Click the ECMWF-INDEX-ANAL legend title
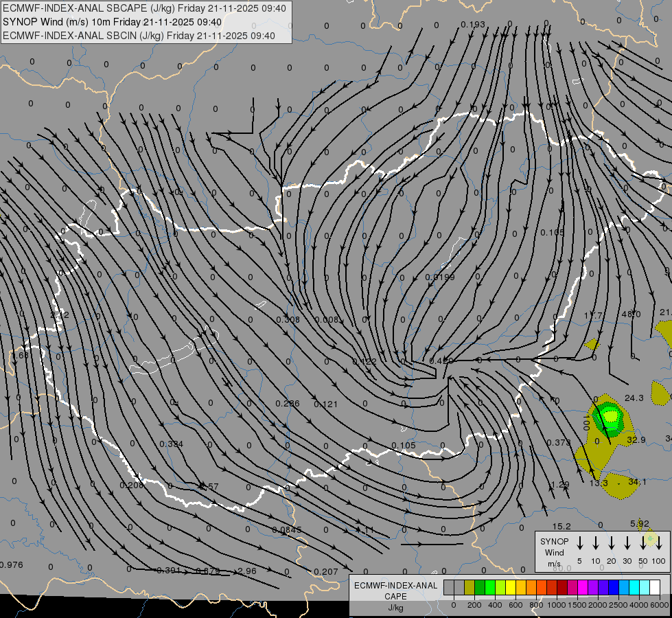This screenshot has width=672, height=618. click(396, 586)
